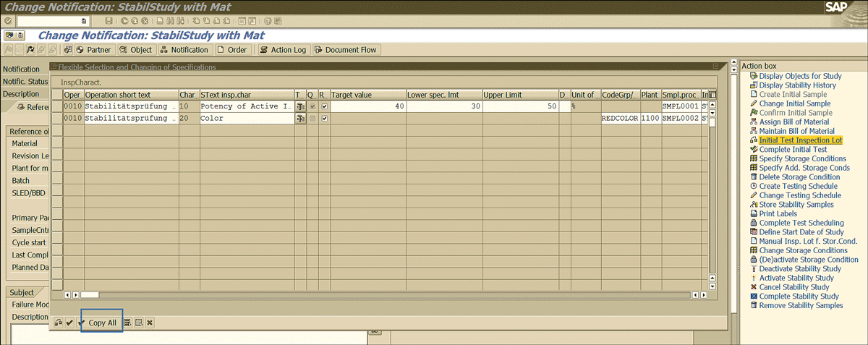Click the green Back arrow icon
Screen dimensions: 868x345
coord(124,21)
